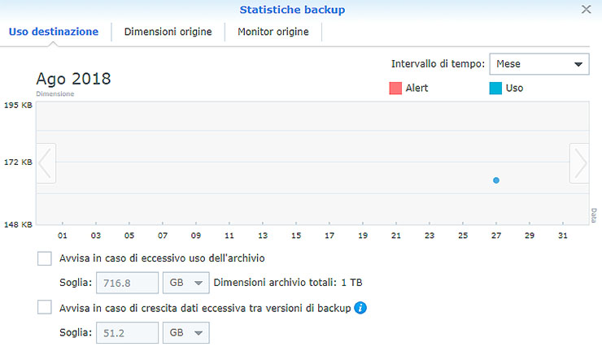Click the 51.2 threshold input field
The height and width of the screenshot is (364, 602).
pos(127,332)
